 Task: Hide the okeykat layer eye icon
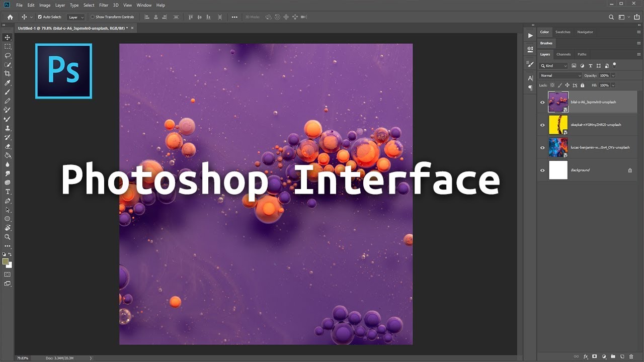(x=542, y=125)
